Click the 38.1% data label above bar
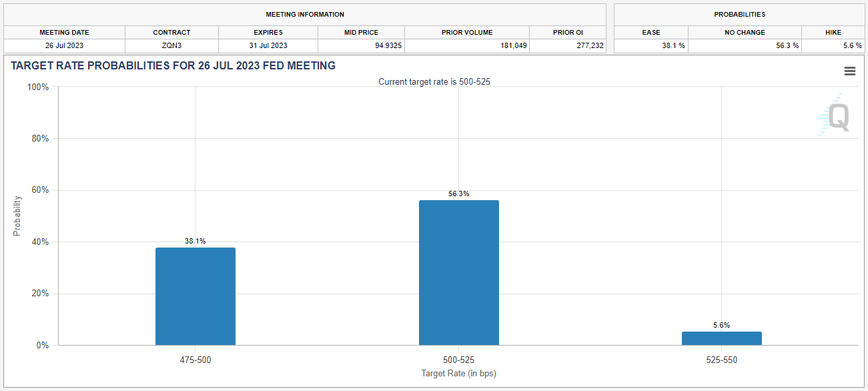 [195, 242]
